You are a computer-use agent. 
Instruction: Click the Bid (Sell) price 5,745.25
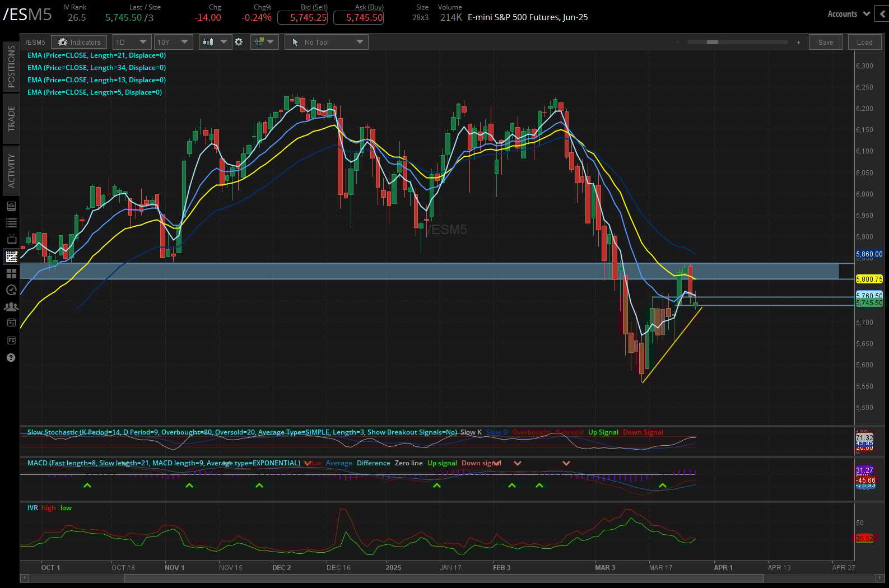(x=302, y=17)
